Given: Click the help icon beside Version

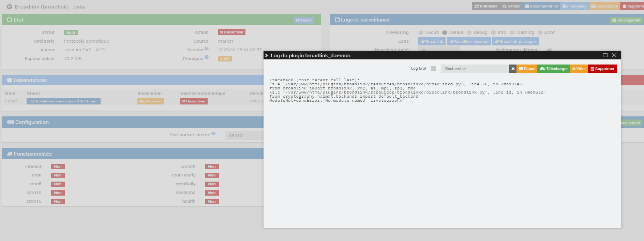Looking at the screenshot, I should pos(207,48).
